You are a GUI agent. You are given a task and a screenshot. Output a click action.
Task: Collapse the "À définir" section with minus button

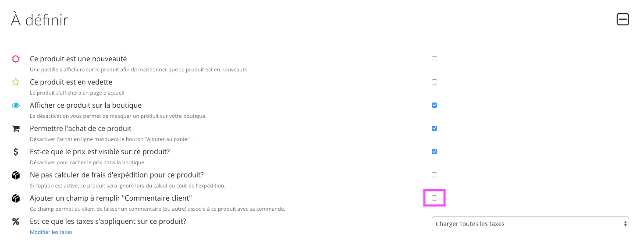623,19
